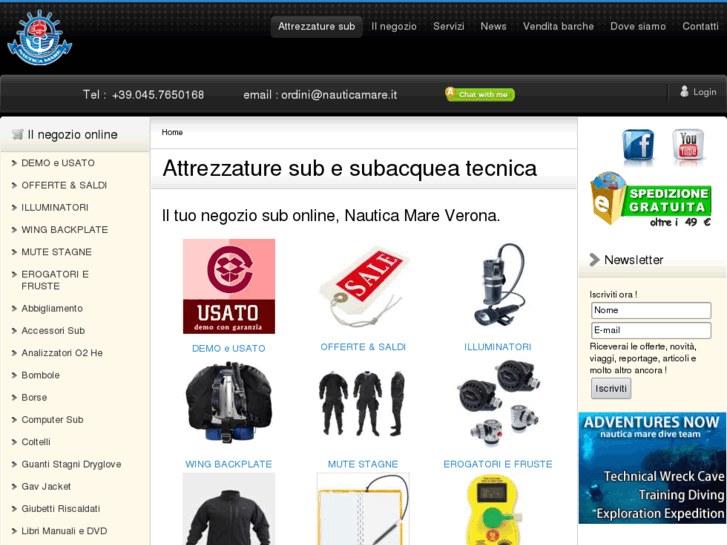Open the OFFERTE & SALDI grid link
Image resolution: width=727 pixels, height=545 pixels.
tap(363, 347)
